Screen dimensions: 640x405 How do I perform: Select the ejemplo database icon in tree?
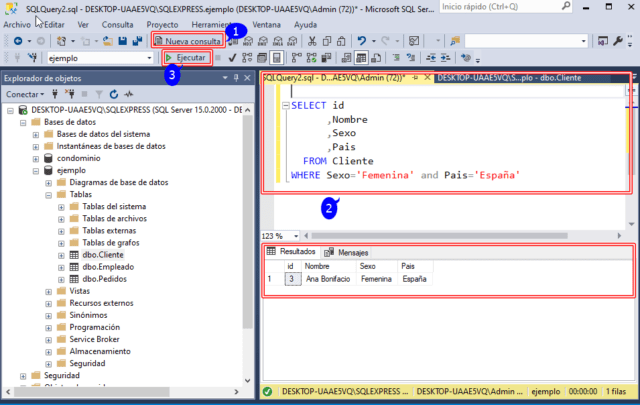pyautogui.click(x=49, y=171)
